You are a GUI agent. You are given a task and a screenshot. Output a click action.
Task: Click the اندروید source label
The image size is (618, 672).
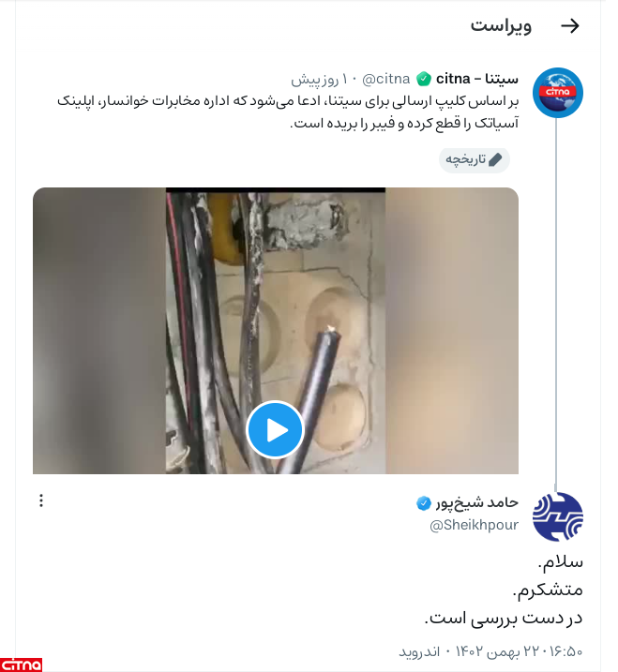click(419, 652)
